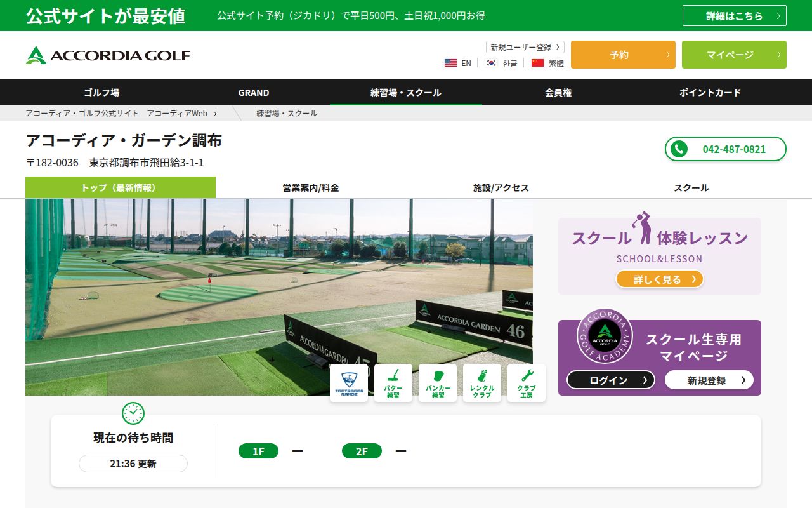Viewport: 812px width, 508px height.
Task: Click 公式サイトが最安値 banner text
Action: tap(105, 16)
